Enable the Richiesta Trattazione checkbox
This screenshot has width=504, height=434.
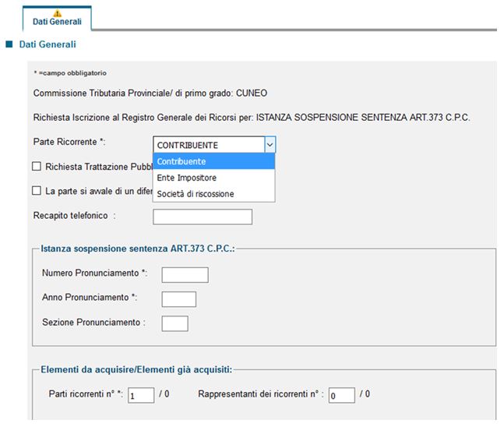[x=37, y=166]
